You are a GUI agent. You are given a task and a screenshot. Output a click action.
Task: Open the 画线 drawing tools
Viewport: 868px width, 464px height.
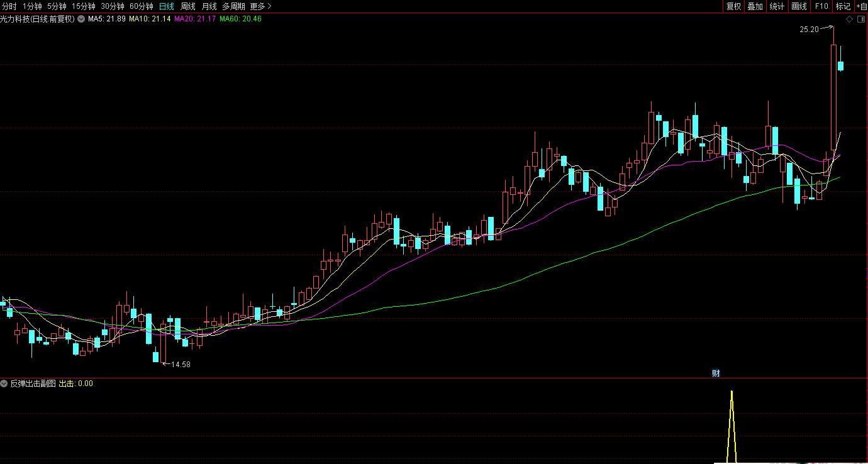(799, 6)
